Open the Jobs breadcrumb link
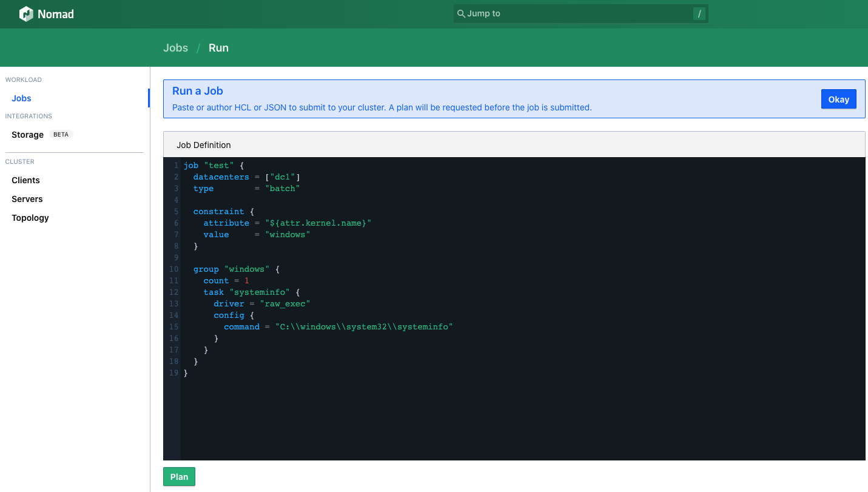 [175, 48]
